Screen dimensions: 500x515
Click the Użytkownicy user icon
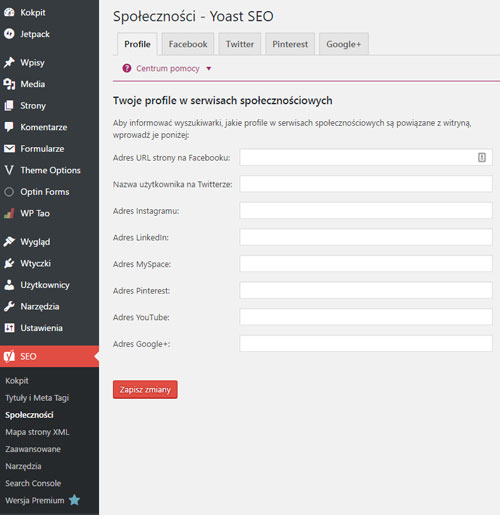point(9,285)
